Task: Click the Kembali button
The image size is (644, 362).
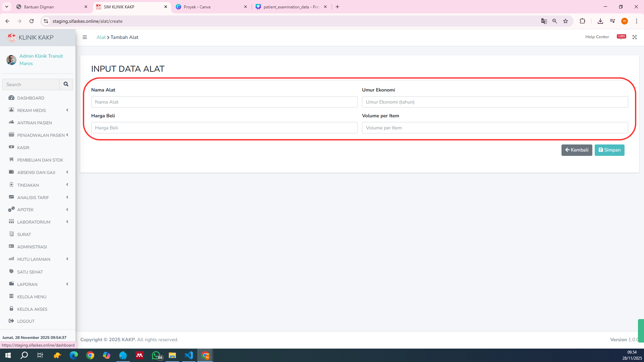Action: click(577, 150)
